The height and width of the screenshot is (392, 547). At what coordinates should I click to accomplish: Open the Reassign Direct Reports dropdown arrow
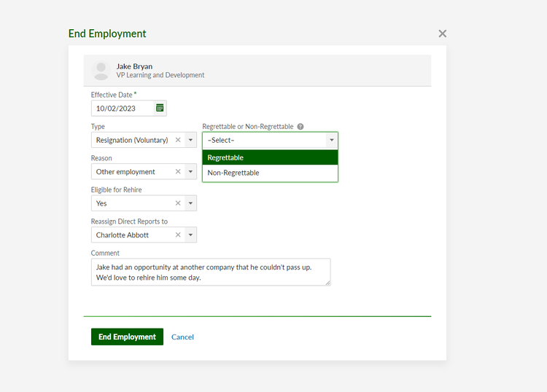190,235
